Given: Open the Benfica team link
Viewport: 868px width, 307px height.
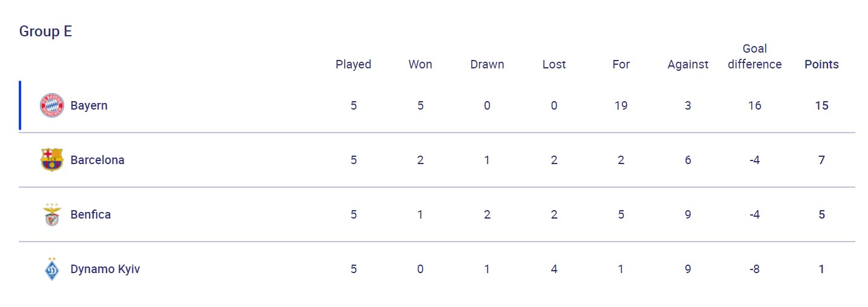Looking at the screenshot, I should point(91,214).
